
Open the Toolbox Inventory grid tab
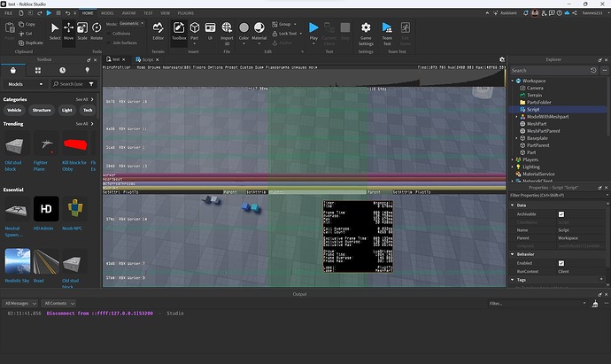tap(38, 70)
